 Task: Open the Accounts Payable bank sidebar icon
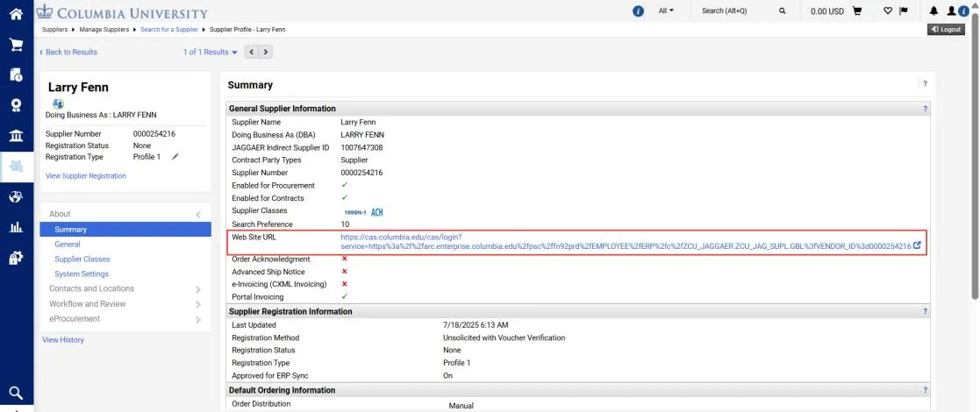(x=17, y=136)
